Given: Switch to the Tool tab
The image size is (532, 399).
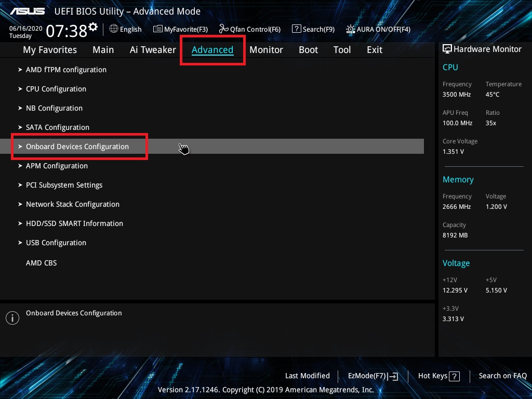Looking at the screenshot, I should [342, 50].
